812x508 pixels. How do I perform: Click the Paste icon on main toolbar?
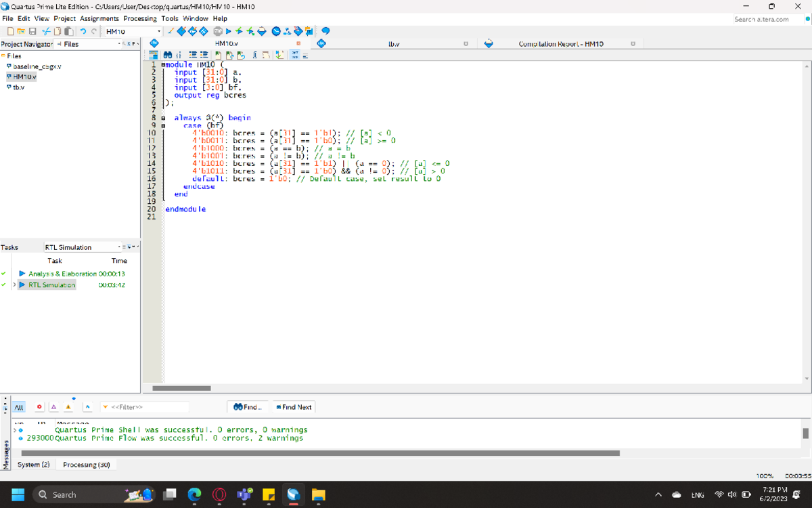pos(68,31)
